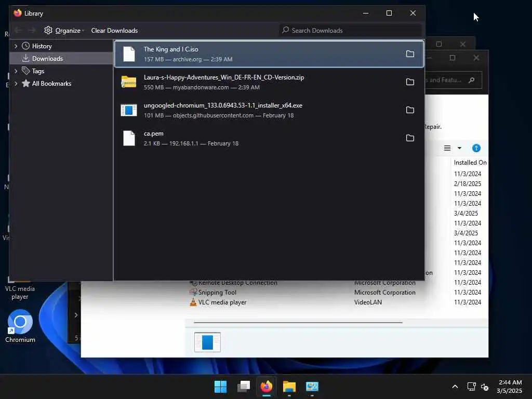Click the 2/18/2025 installed date cell
This screenshot has height=399, width=532.
[x=468, y=183]
